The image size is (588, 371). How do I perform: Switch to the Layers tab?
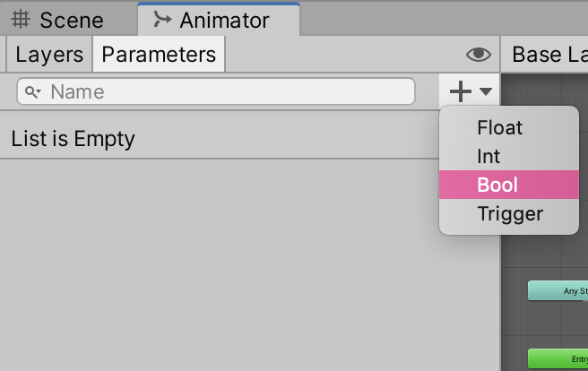(x=49, y=55)
